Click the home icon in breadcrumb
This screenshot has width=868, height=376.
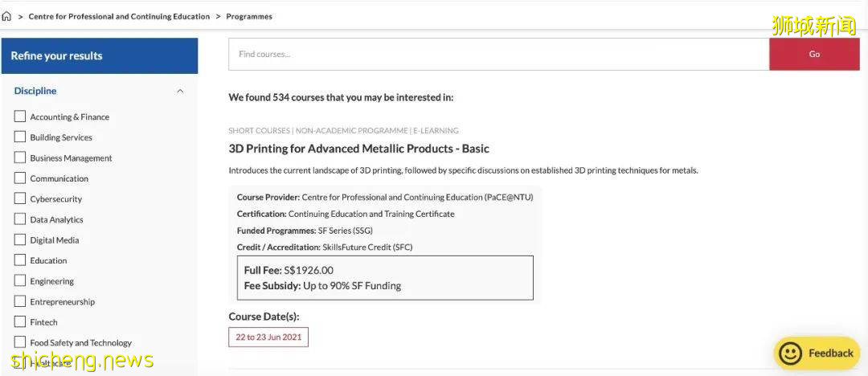point(7,16)
